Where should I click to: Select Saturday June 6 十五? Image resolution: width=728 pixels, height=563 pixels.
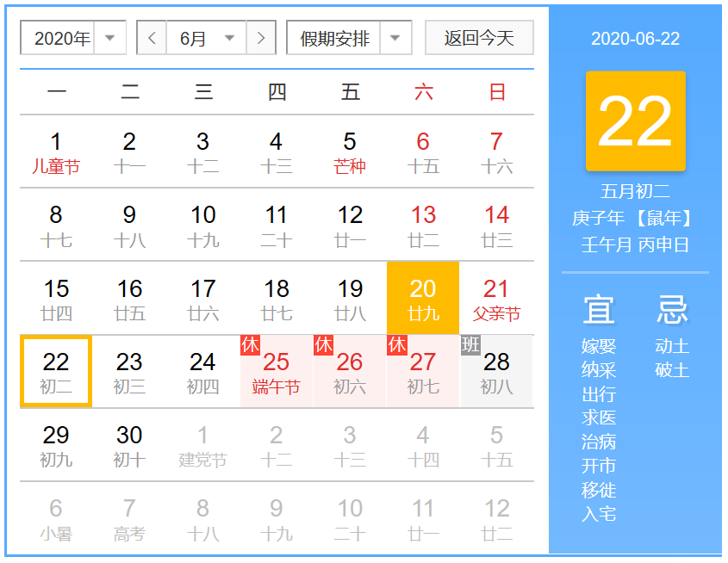pos(423,152)
